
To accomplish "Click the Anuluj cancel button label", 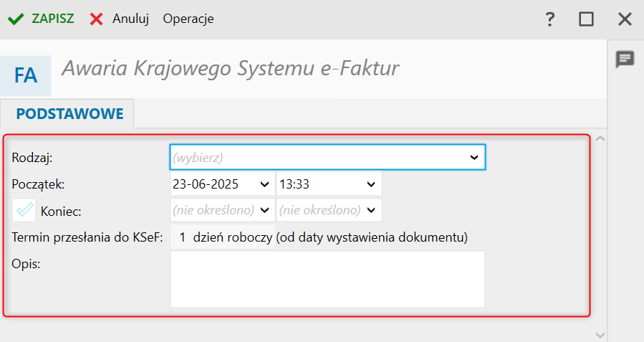I will pyautogui.click(x=130, y=19).
